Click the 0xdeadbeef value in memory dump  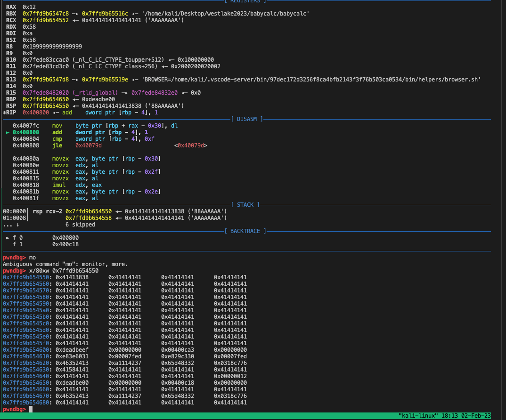[x=72, y=350]
